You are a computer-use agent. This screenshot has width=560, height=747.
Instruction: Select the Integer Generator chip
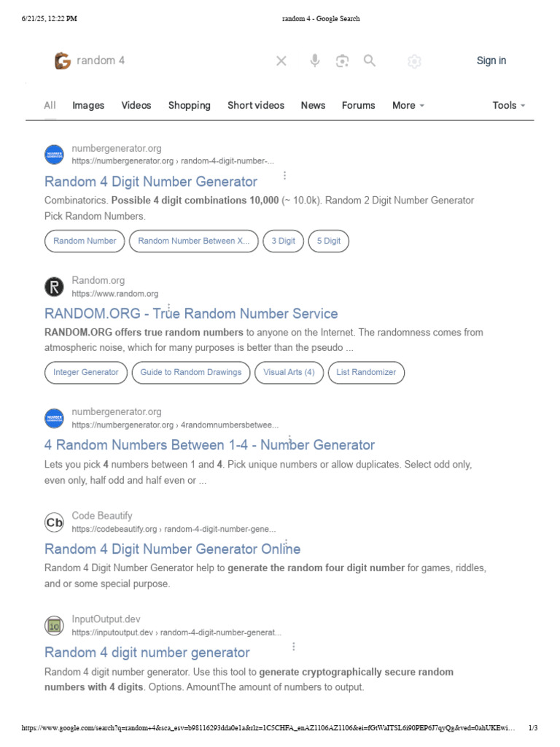(86, 372)
